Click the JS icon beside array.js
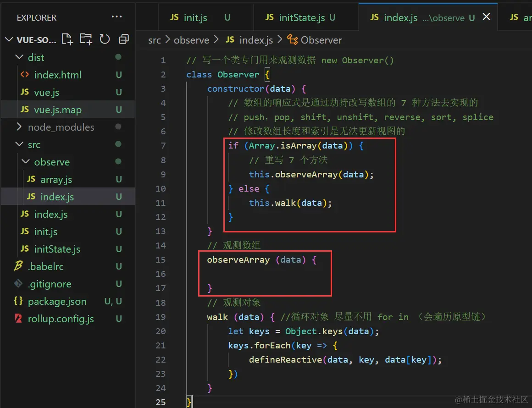This screenshot has height=408, width=532. 31,179
